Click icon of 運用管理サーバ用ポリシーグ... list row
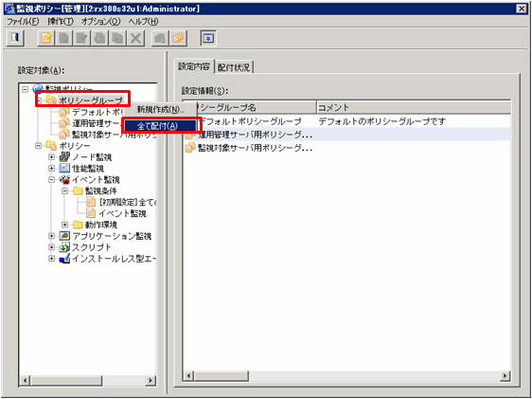The width and height of the screenshot is (532, 399). (190, 135)
